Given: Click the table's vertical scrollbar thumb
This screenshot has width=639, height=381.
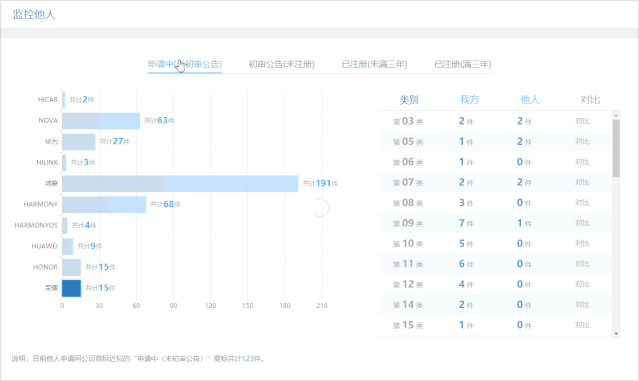Looking at the screenshot, I should pyautogui.click(x=616, y=148).
